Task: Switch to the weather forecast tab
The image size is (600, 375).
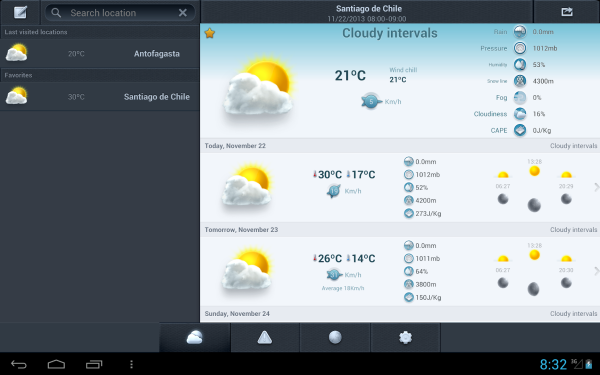Action: [195, 338]
